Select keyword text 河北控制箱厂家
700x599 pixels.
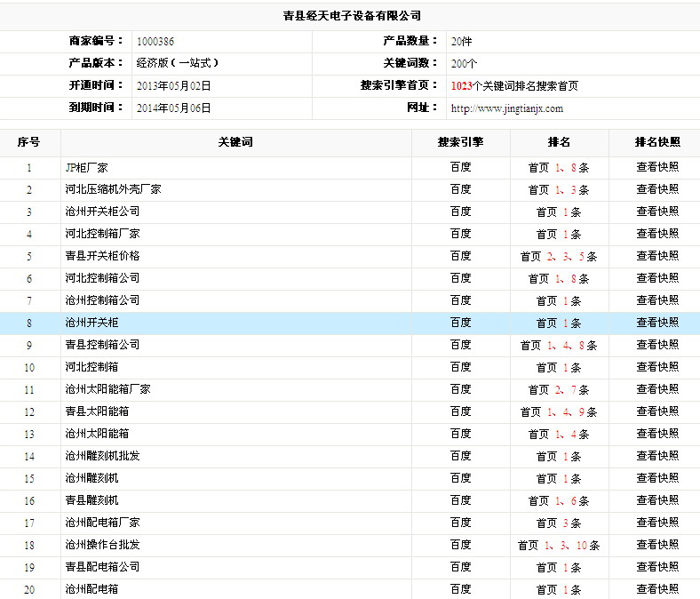[x=102, y=234]
